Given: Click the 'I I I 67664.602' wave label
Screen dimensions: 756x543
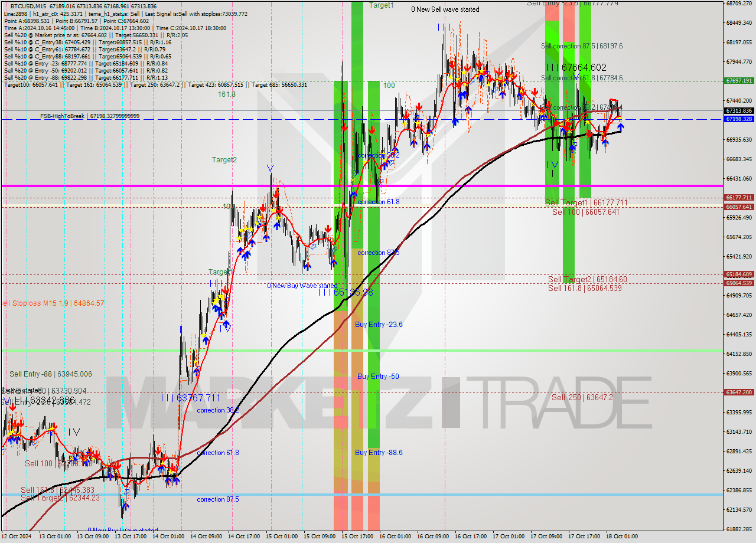Looking at the screenshot, I should (x=576, y=67).
